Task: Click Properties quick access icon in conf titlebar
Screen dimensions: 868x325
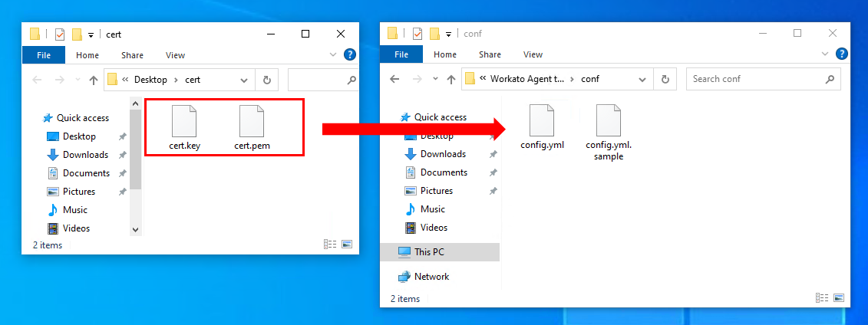Action: (x=417, y=34)
